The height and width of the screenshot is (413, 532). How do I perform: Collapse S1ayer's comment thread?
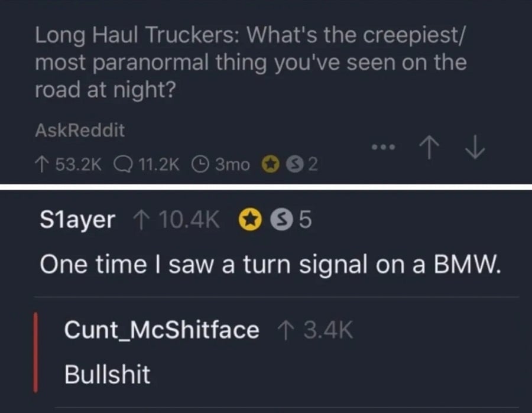77,219
